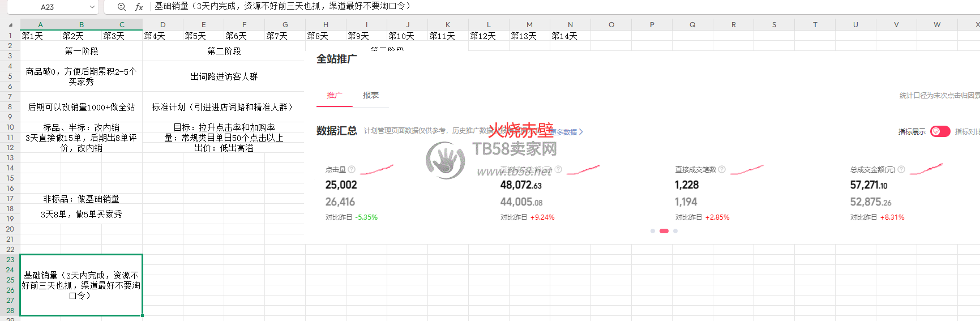Select the 推广 tab
980x321 pixels.
(334, 95)
